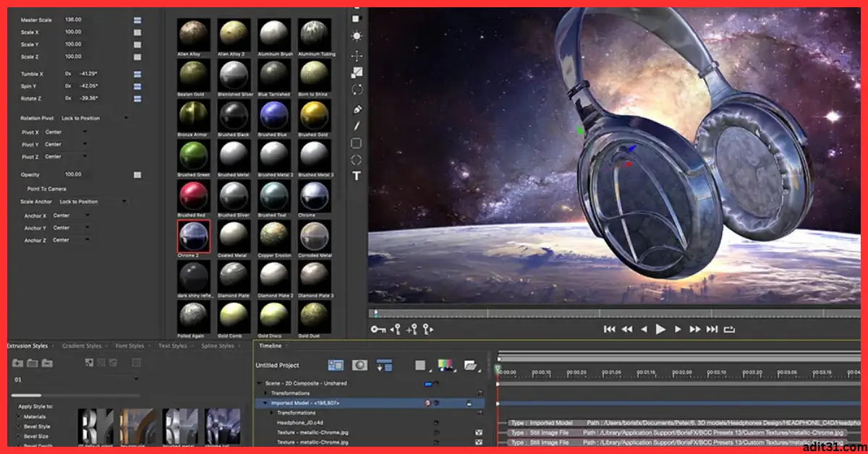Expand Transformations under Imported Model

point(273,413)
